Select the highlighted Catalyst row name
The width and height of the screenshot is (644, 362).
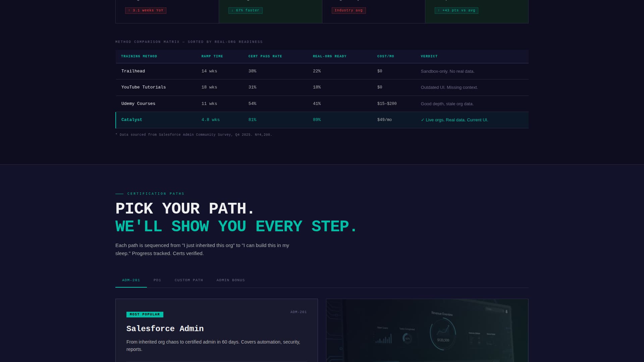click(x=132, y=120)
